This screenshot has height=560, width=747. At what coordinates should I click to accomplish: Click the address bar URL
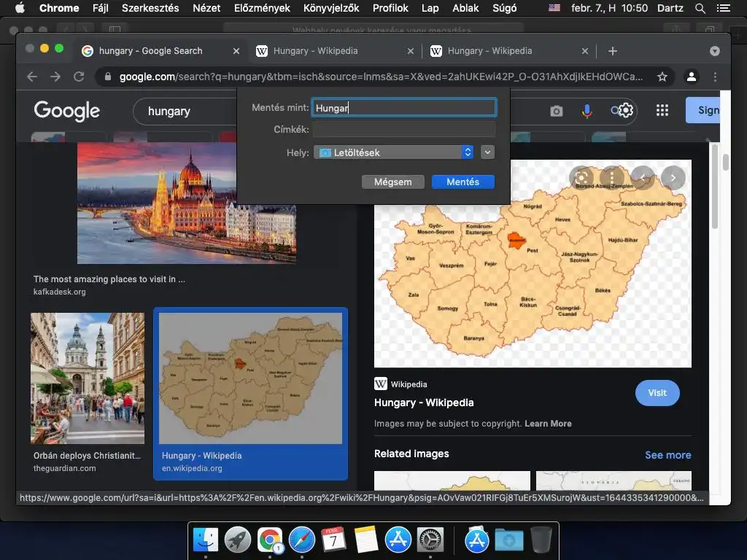tap(381, 77)
